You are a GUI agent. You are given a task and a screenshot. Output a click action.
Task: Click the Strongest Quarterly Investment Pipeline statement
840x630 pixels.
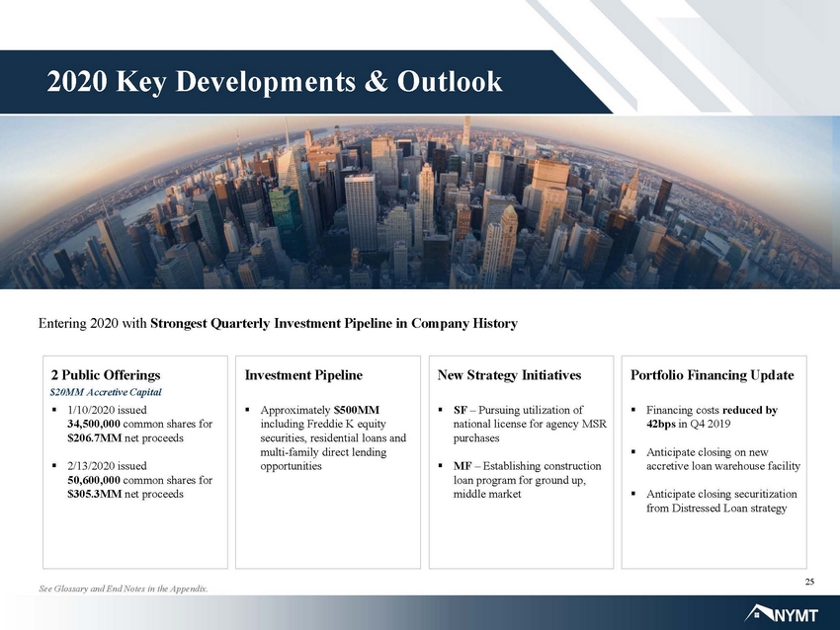[334, 323]
